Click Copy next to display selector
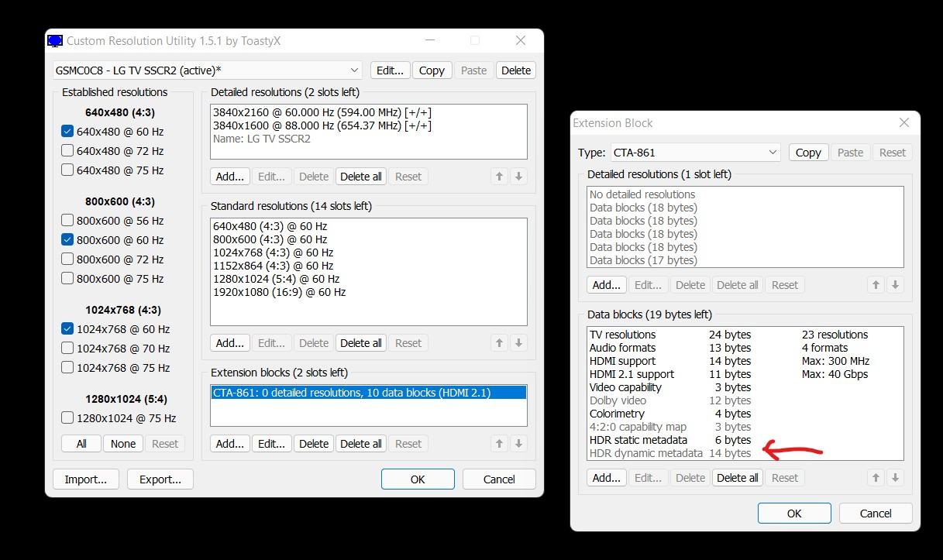 tap(432, 70)
